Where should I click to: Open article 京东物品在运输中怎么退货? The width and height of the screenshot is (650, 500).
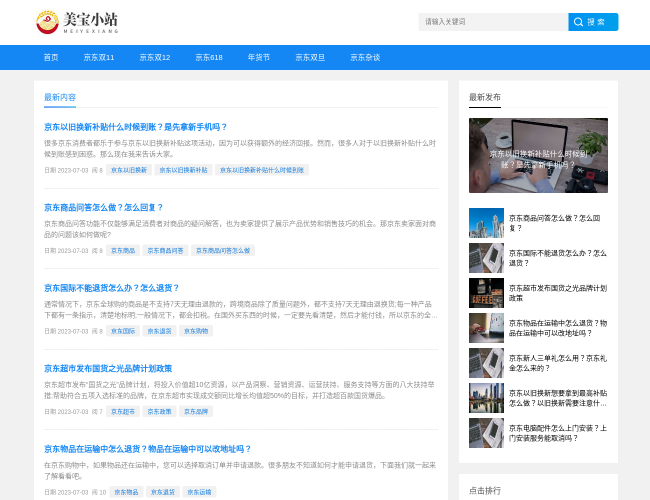[148, 449]
